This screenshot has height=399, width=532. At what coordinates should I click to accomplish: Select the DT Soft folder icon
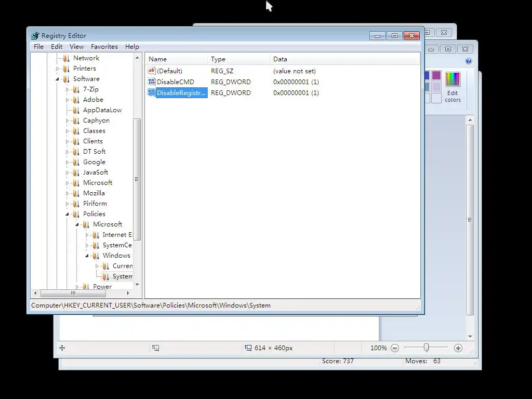pyautogui.click(x=76, y=152)
